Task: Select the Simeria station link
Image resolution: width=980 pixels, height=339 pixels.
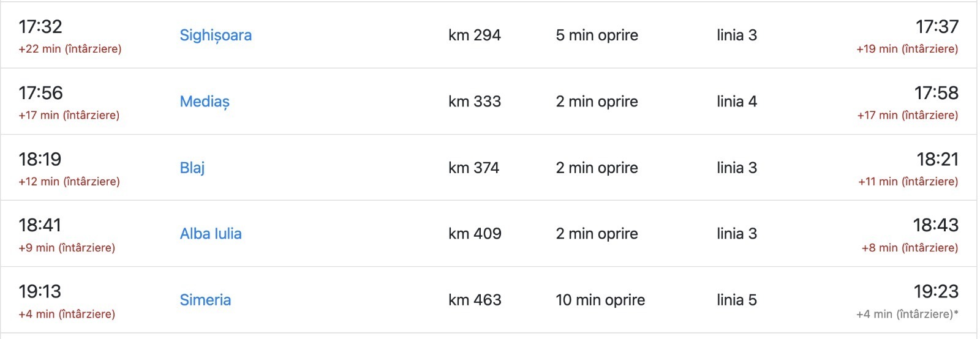Action: click(x=205, y=300)
